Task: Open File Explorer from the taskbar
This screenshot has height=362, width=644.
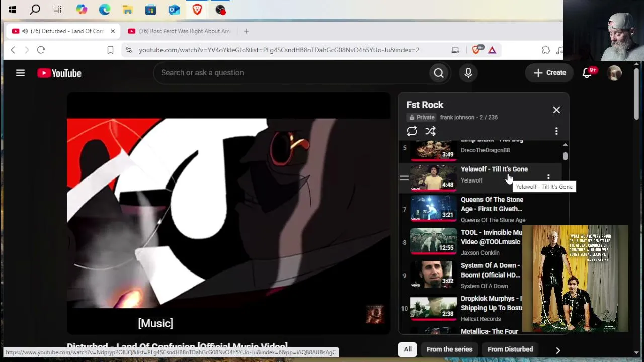Action: coord(128,9)
